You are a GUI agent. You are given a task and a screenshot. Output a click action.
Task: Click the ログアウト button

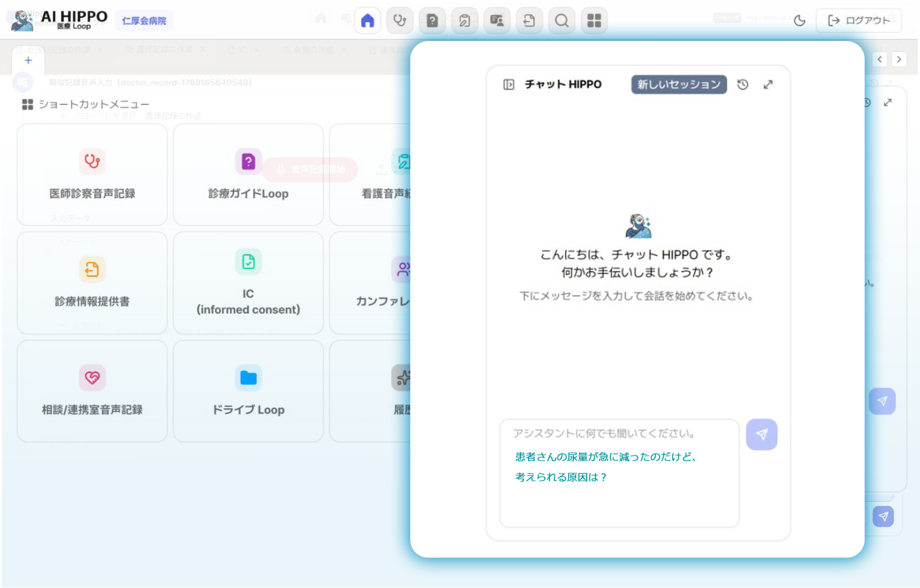pyautogui.click(x=859, y=20)
